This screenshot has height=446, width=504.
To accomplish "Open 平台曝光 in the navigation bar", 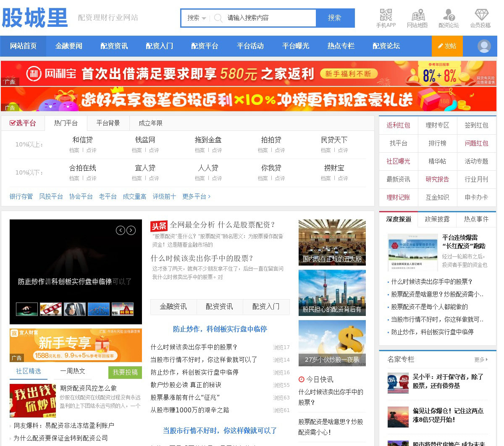I will (296, 46).
